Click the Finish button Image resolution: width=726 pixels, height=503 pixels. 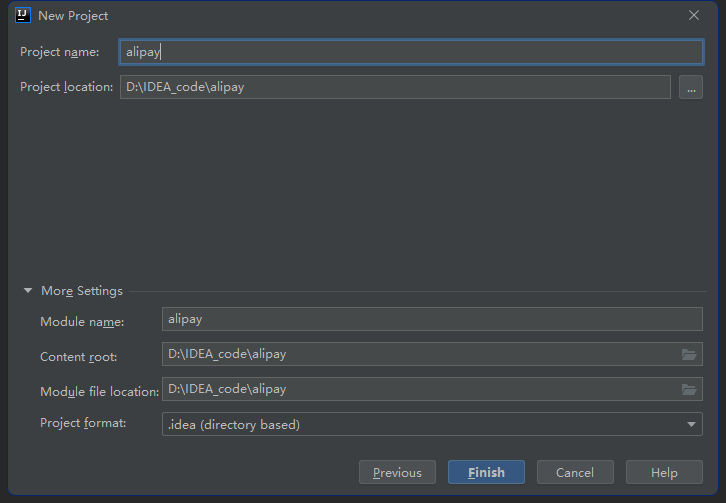(486, 472)
